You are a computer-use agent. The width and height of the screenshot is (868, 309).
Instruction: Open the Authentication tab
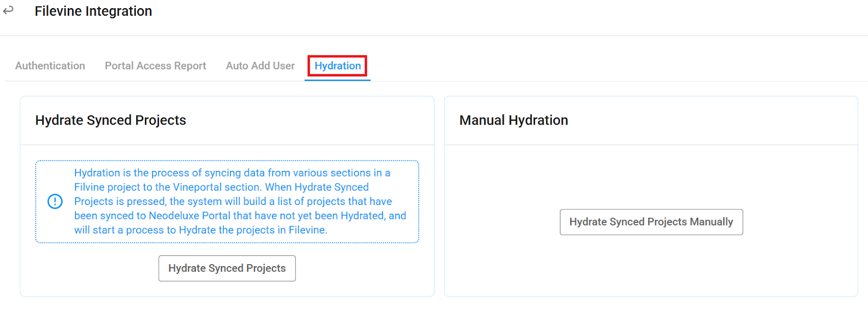click(x=50, y=66)
